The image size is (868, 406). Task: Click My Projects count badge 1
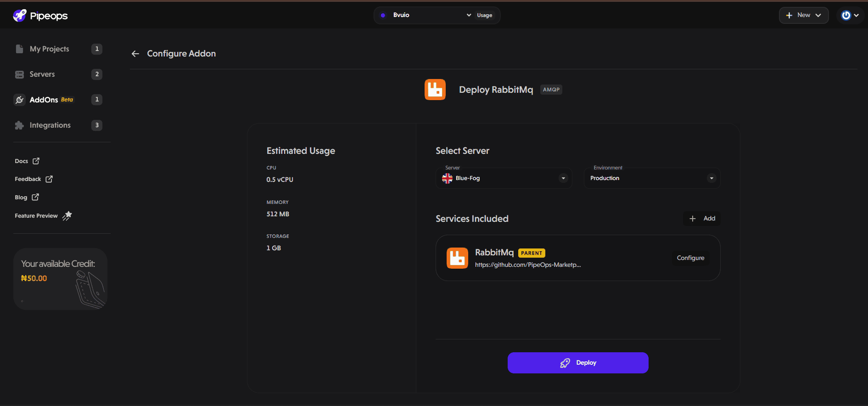point(97,49)
